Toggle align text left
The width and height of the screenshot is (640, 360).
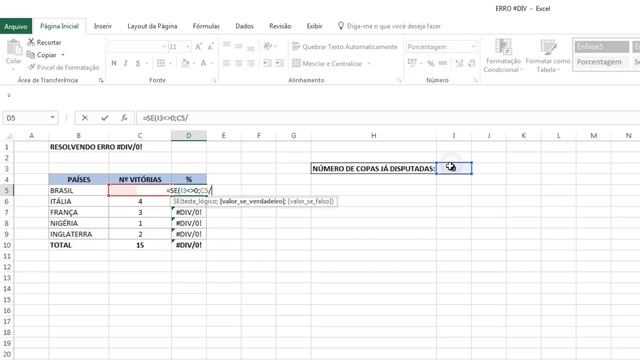(227, 63)
